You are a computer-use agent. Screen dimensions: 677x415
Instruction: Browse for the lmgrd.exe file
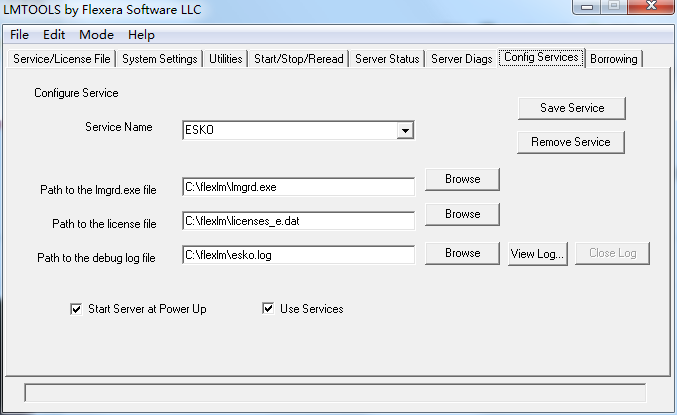point(462,179)
